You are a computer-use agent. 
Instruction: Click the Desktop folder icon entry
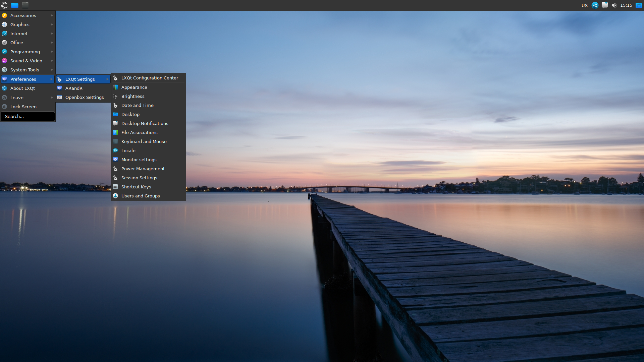(115, 114)
